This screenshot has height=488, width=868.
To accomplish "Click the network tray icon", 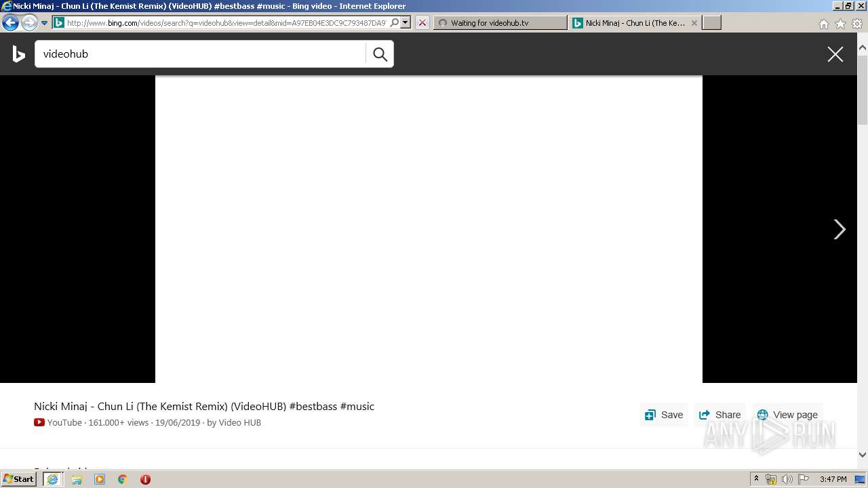I will pyautogui.click(x=771, y=479).
